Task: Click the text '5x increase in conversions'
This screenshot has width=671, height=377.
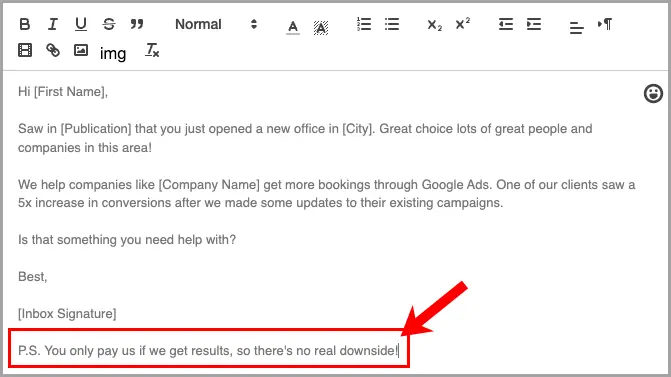Action: (x=94, y=203)
